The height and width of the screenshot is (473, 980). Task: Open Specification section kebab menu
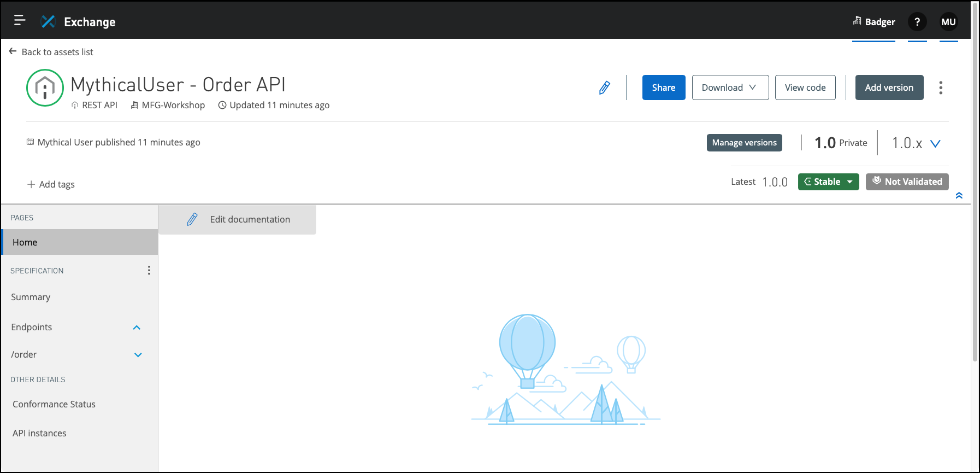pos(149,271)
